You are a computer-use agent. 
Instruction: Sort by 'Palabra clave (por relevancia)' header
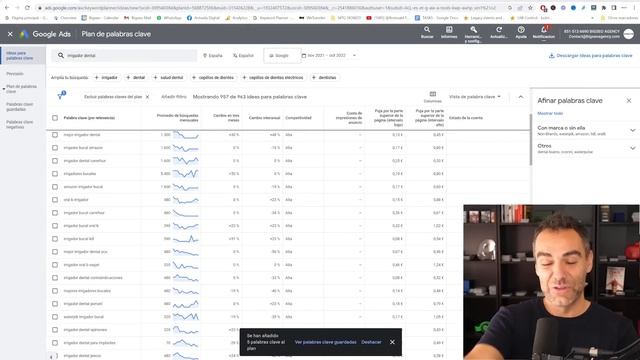(x=89, y=118)
